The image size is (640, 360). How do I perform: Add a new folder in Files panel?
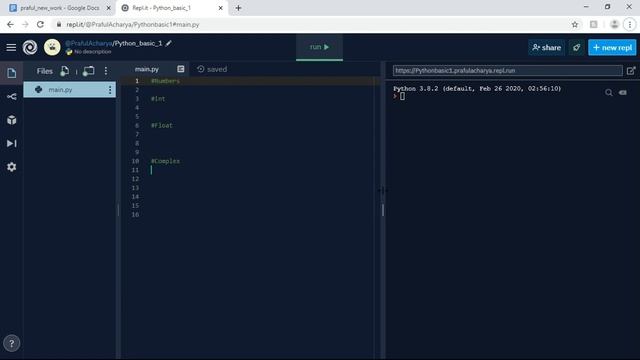[x=88, y=71]
